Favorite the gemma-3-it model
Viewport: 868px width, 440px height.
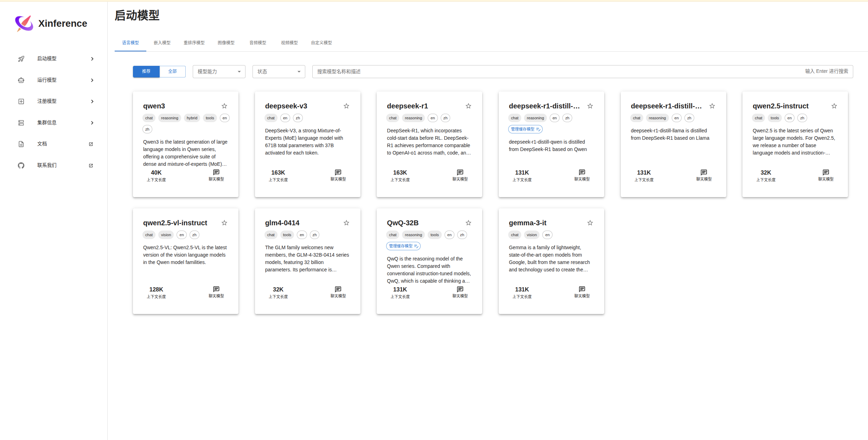590,223
